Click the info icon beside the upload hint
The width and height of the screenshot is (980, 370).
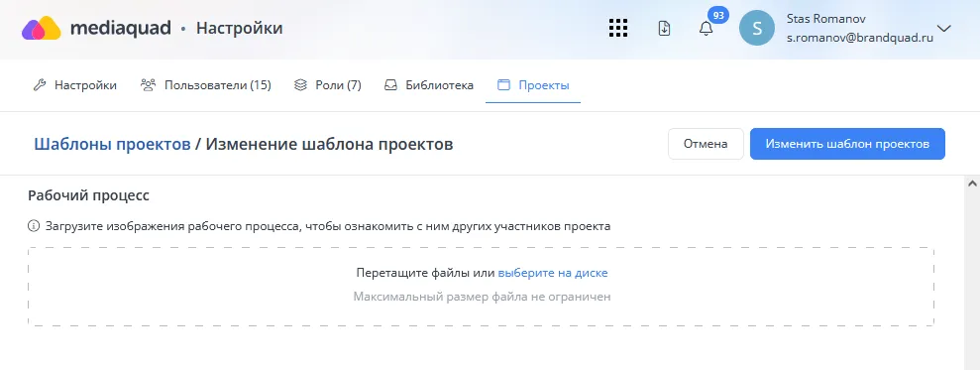[x=34, y=226]
